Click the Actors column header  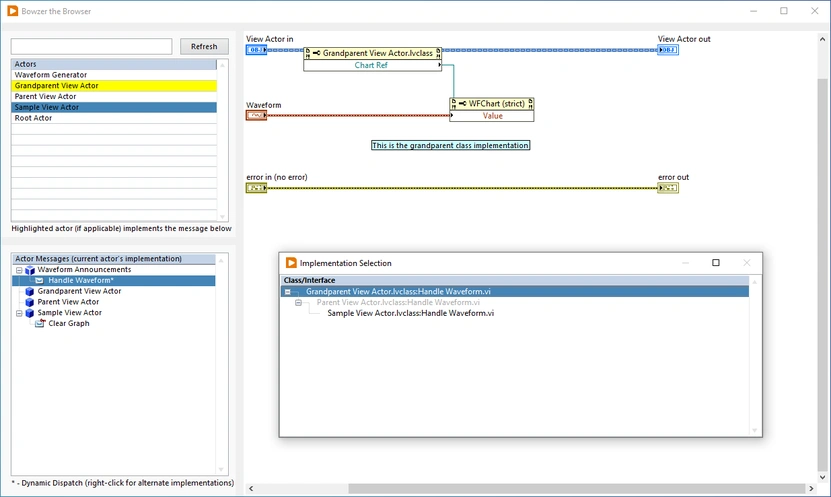[114, 64]
